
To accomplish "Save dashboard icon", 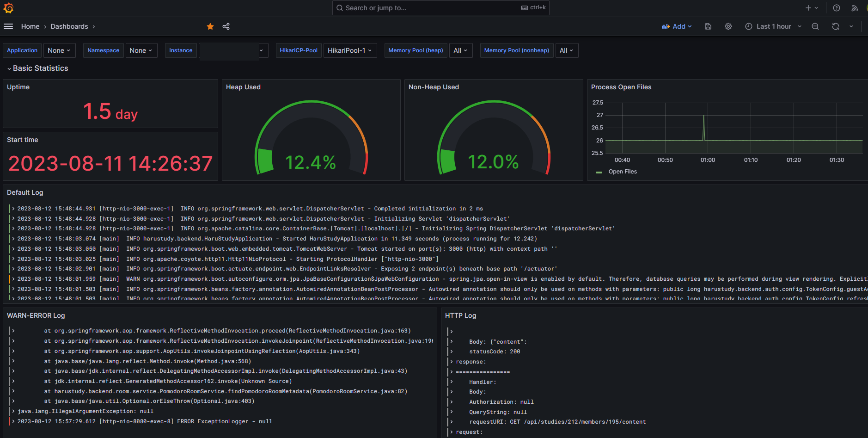I will point(708,26).
